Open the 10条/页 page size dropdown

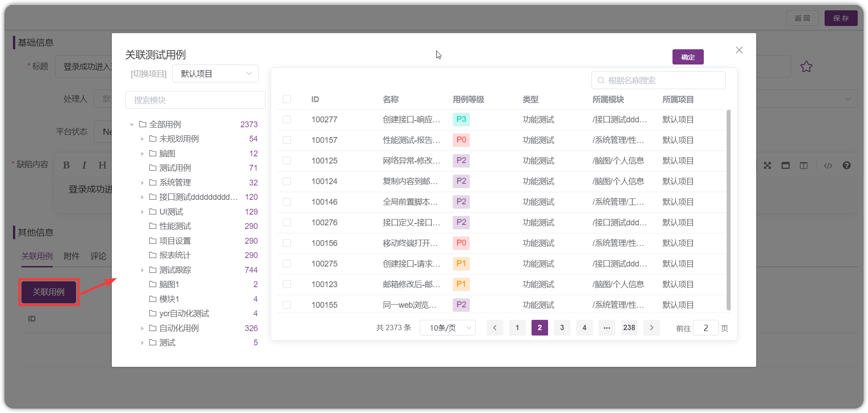click(447, 328)
